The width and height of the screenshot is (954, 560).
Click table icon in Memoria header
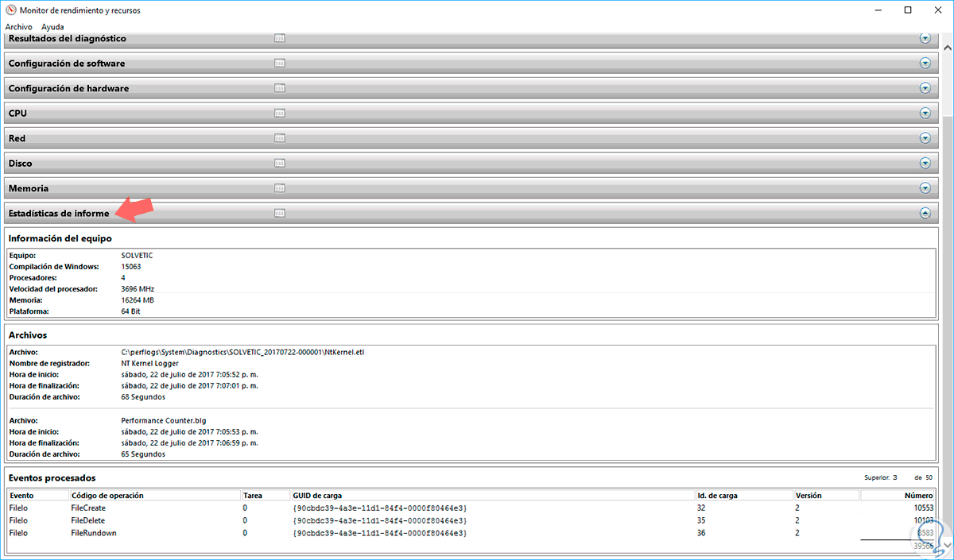pyautogui.click(x=279, y=188)
